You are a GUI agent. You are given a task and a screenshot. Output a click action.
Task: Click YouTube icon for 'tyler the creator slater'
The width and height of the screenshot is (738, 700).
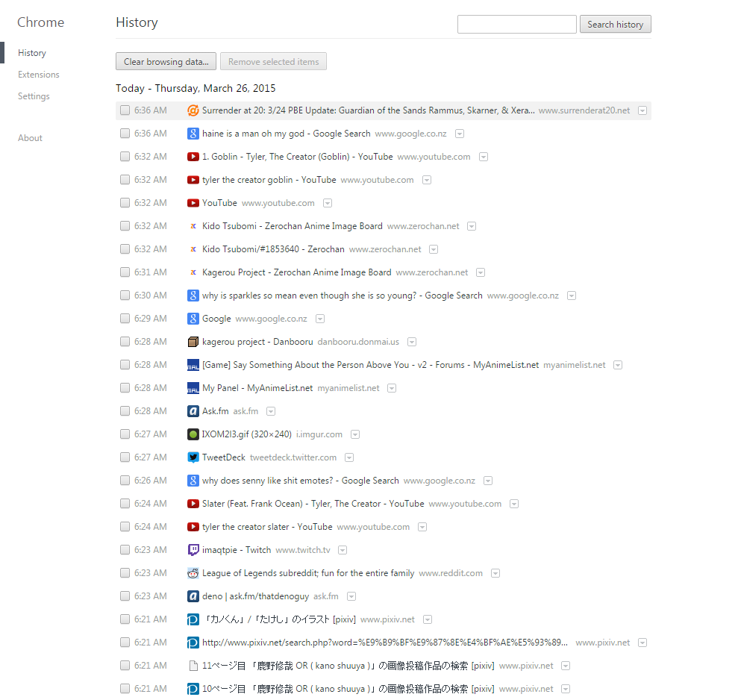click(x=193, y=527)
